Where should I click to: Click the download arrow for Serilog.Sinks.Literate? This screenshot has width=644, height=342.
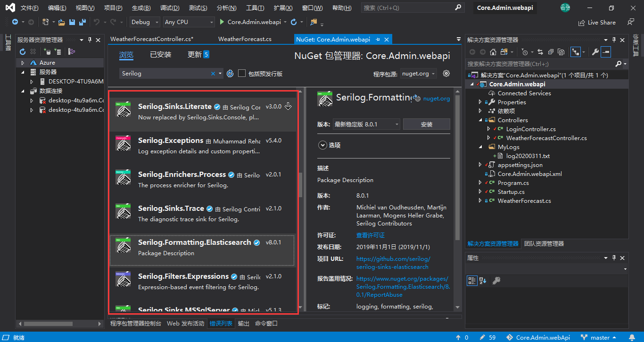point(288,107)
